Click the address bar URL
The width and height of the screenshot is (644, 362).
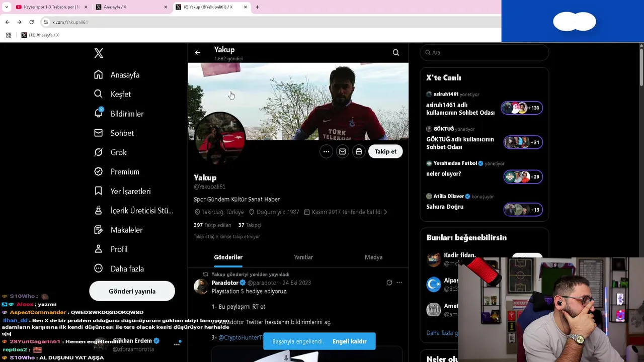point(70,22)
